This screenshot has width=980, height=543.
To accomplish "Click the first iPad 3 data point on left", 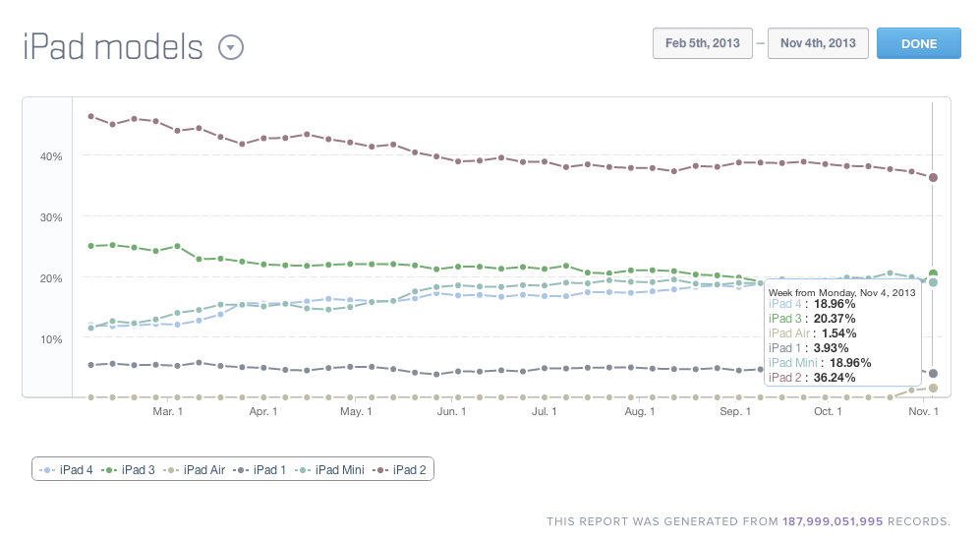I will 91,246.
